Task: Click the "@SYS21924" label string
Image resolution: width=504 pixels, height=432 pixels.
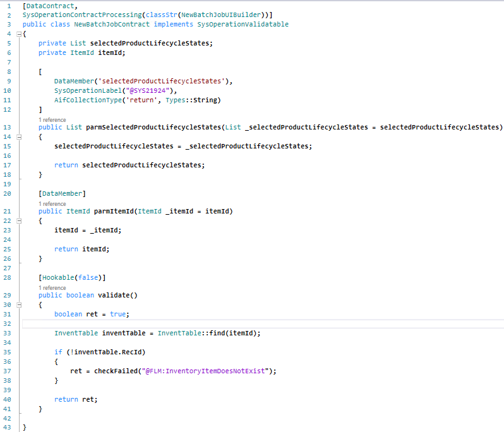Action: click(148, 91)
